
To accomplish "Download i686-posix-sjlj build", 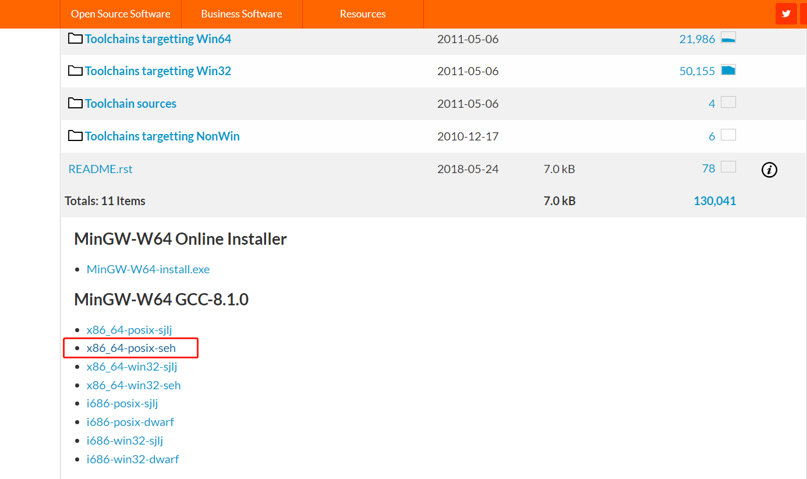I will [x=122, y=403].
